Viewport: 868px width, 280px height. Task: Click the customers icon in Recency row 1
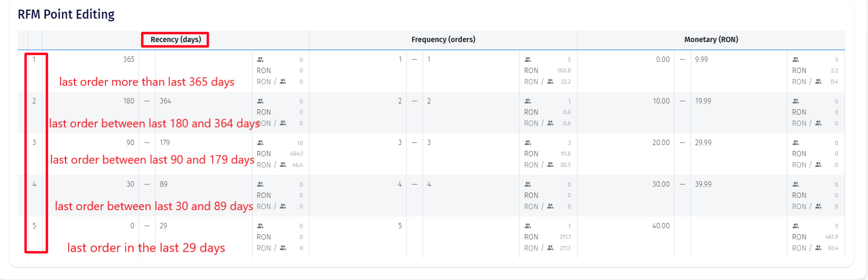[260, 60]
